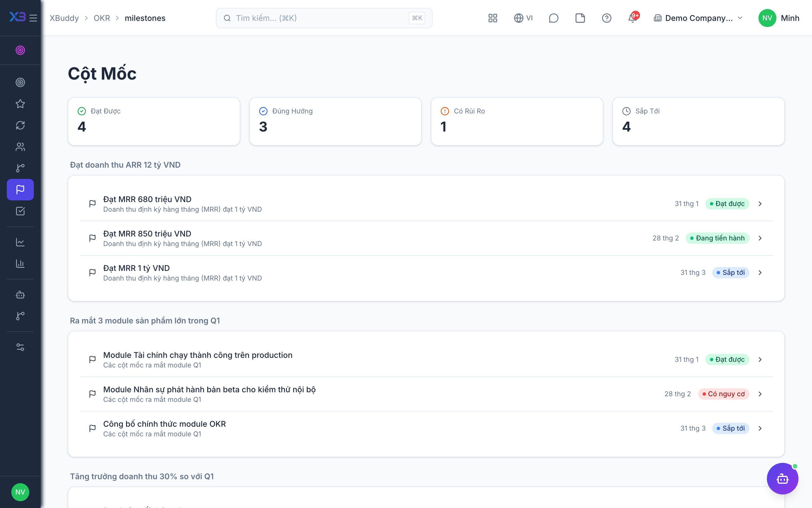The image size is (812, 508).
Task: Open the checkbox tasks icon in sidebar
Action: (20, 211)
